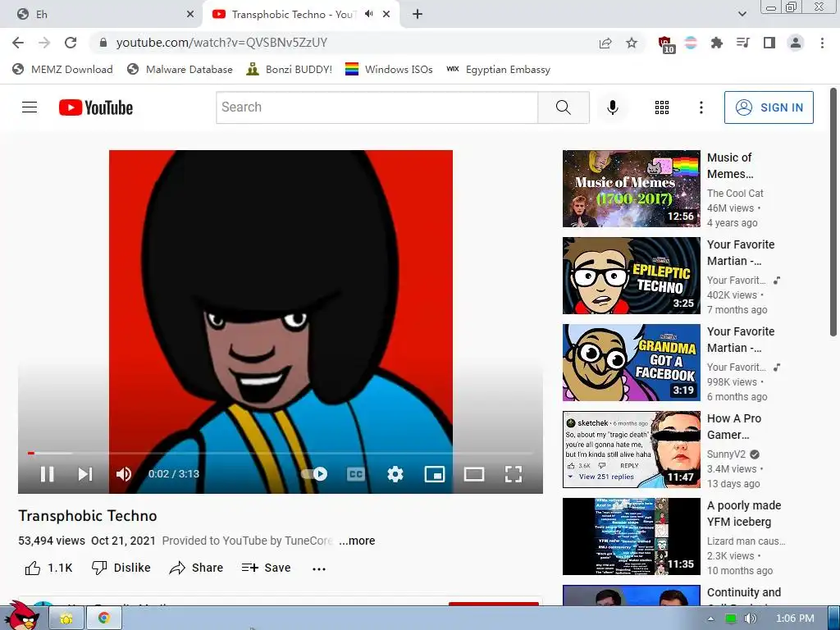Pause the video with the pause button
Image resolution: width=840 pixels, height=630 pixels.
click(x=47, y=474)
